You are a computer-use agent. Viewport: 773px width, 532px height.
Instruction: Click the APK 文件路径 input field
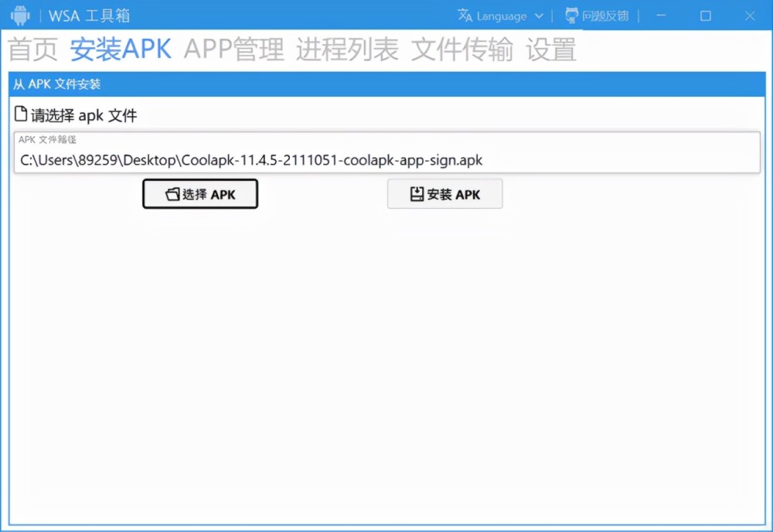coord(386,160)
